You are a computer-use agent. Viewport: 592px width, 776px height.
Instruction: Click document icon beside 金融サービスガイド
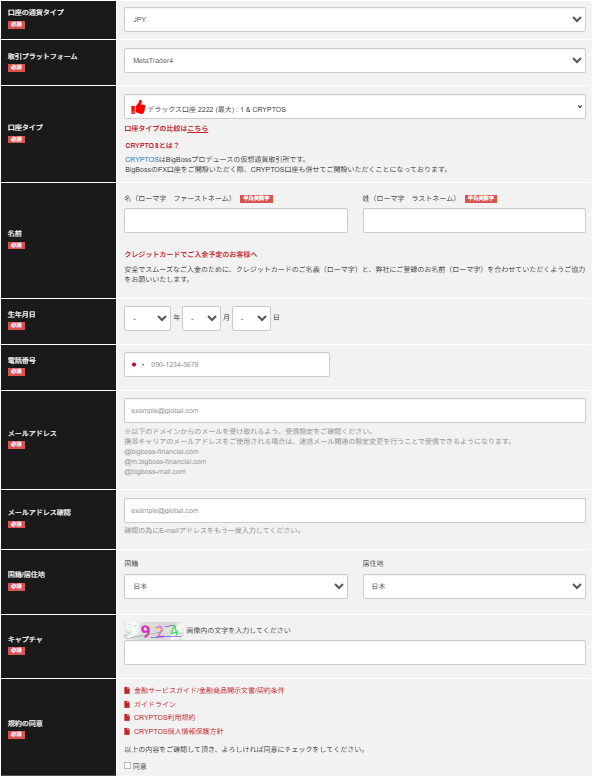127,690
